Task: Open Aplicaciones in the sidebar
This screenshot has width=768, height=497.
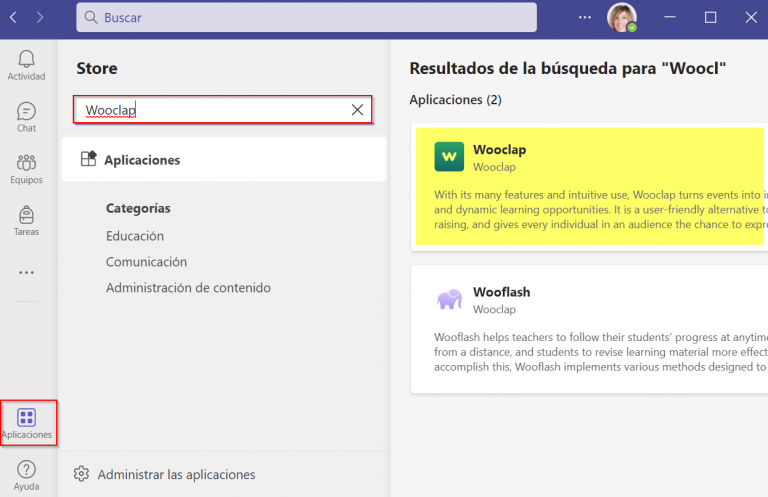Action: [28, 423]
